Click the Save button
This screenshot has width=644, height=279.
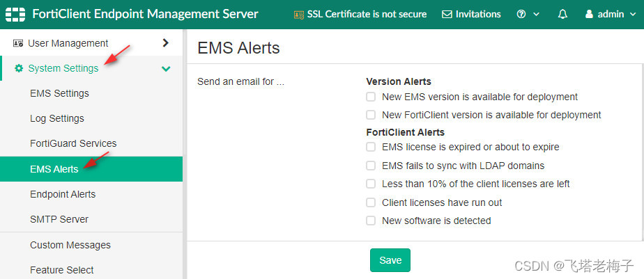(390, 260)
